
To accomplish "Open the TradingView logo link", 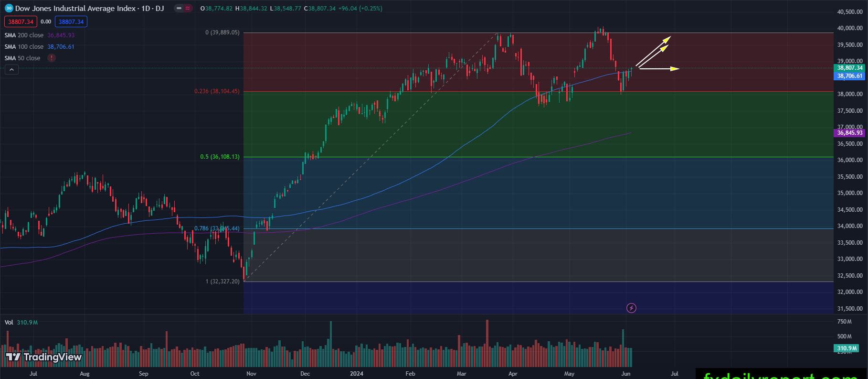I will click(x=43, y=357).
